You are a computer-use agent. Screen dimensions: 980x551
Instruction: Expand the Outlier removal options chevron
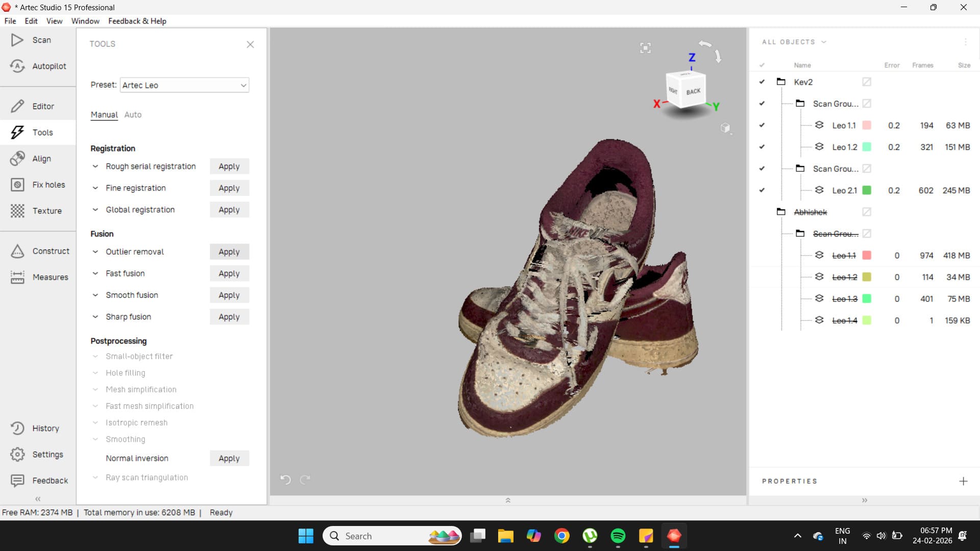(x=95, y=252)
